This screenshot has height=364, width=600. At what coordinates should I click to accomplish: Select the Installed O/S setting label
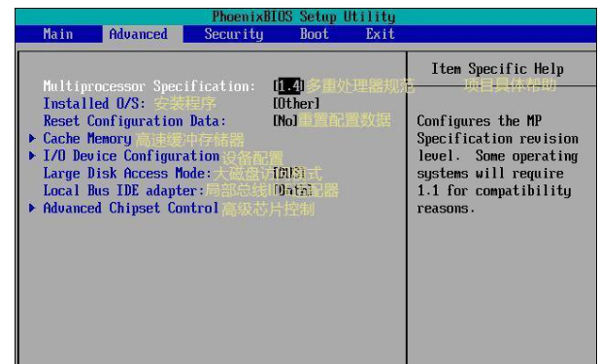(x=94, y=103)
